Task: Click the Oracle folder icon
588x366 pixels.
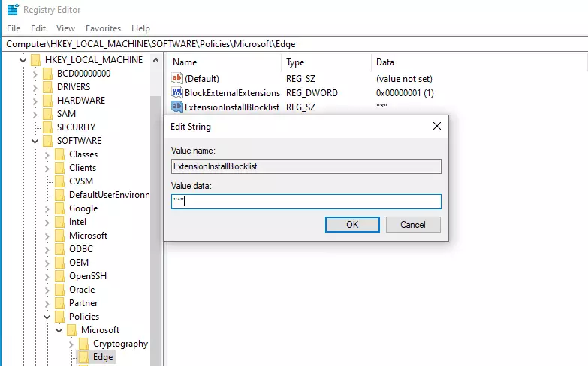Action: click(59, 289)
